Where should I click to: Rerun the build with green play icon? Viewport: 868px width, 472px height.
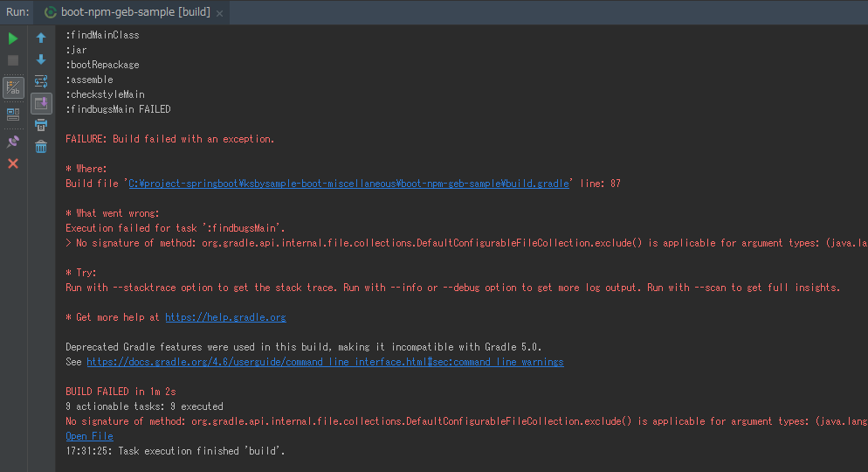pyautogui.click(x=13, y=38)
